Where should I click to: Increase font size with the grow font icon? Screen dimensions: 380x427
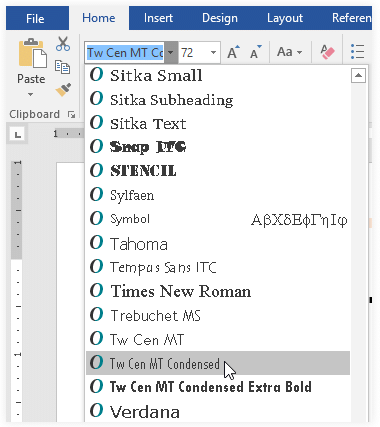[x=233, y=52]
